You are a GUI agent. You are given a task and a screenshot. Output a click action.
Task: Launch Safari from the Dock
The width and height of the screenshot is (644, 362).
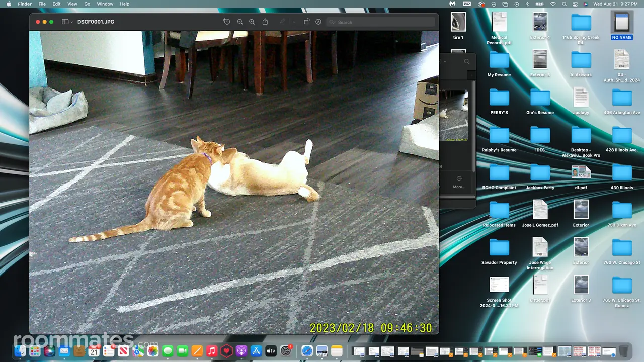(x=307, y=351)
